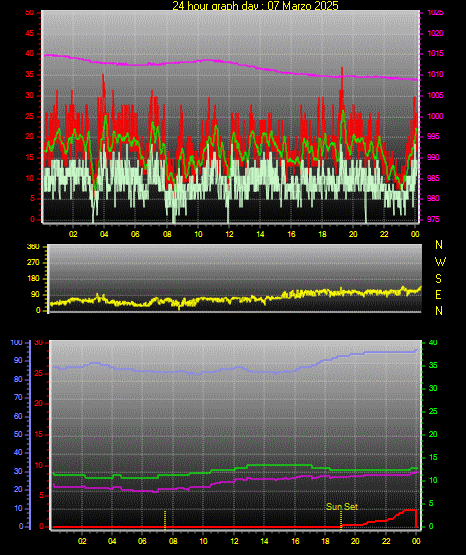
Task: Click the Sun Set label
Action: tap(342, 507)
